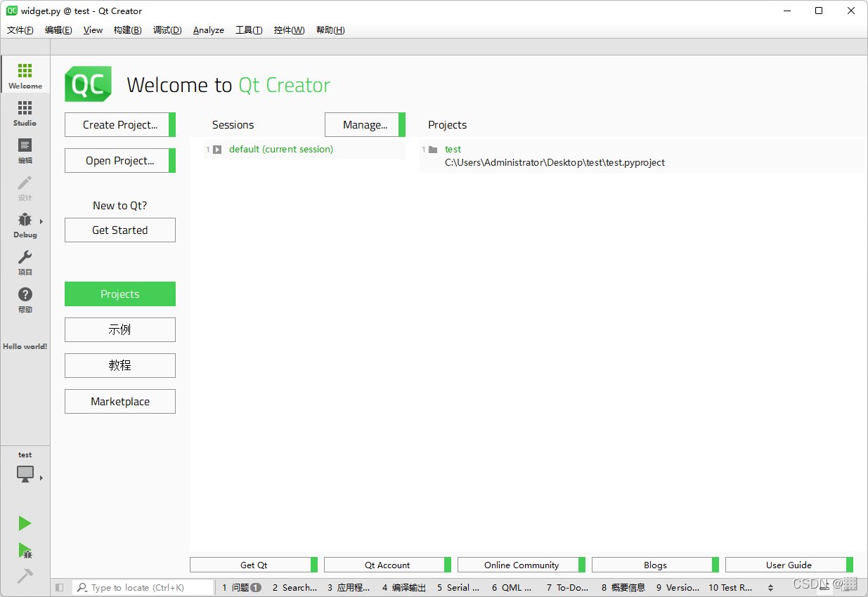The height and width of the screenshot is (597, 868).
Task: Open Studio mode in sidebar
Action: (25, 112)
